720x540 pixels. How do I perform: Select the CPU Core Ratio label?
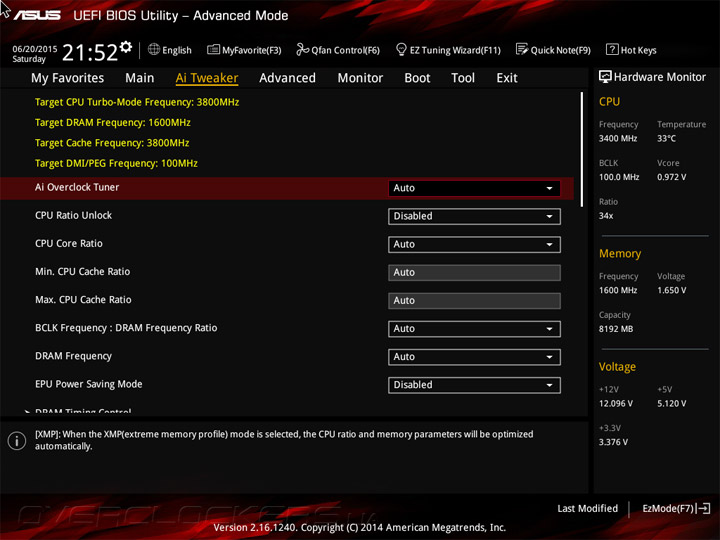pyautogui.click(x=69, y=243)
